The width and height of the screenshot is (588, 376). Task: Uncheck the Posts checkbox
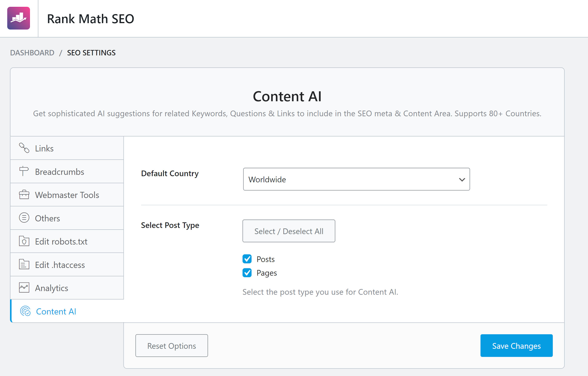[x=247, y=259]
